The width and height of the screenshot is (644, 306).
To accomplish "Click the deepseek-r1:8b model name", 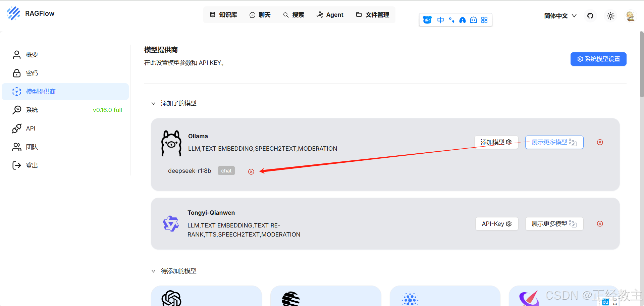I will coord(190,171).
